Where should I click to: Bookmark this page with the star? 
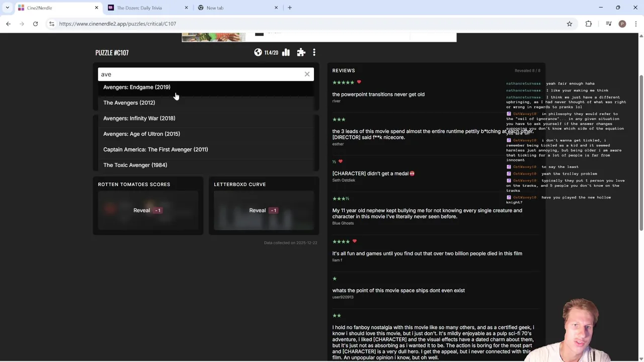[x=570, y=24]
